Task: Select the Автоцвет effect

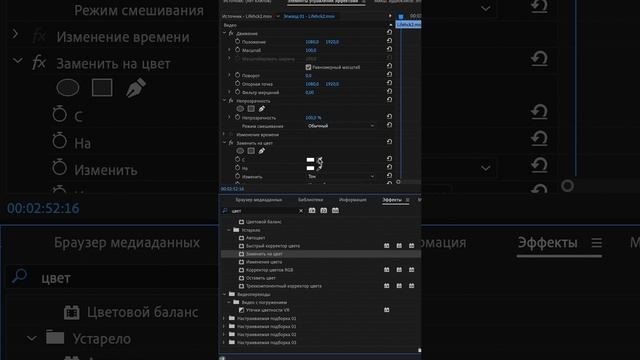Action: [x=256, y=238]
